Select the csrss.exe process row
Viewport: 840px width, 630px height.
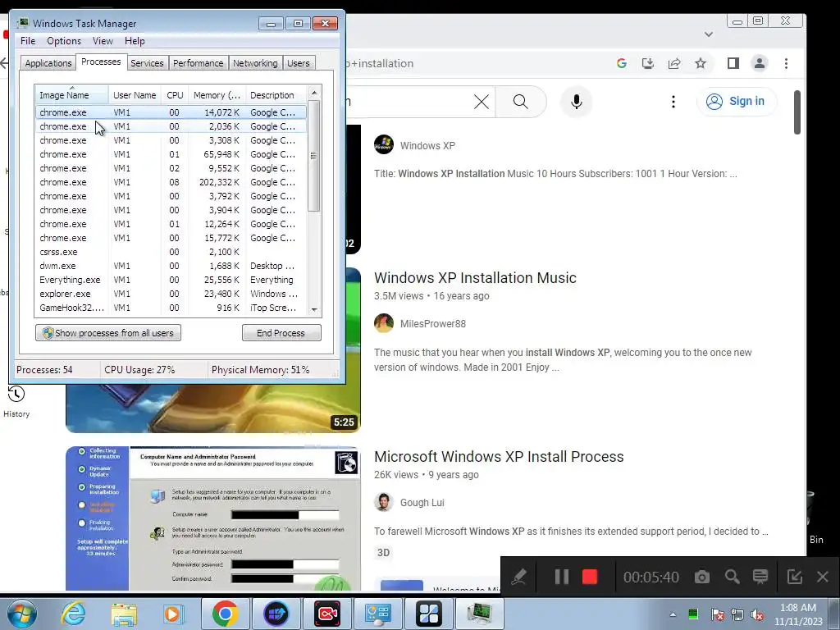point(171,252)
